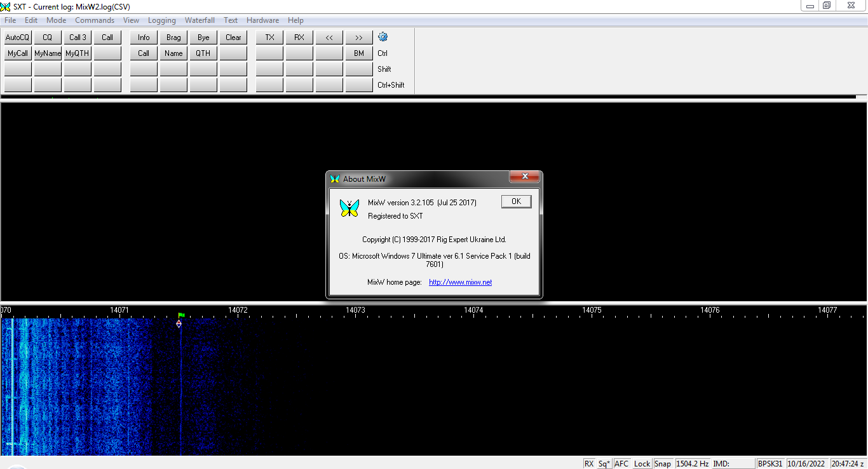Screen dimensions: 868x469
Task: Select the Ctrl+Shift macro row label
Action: 391,85
